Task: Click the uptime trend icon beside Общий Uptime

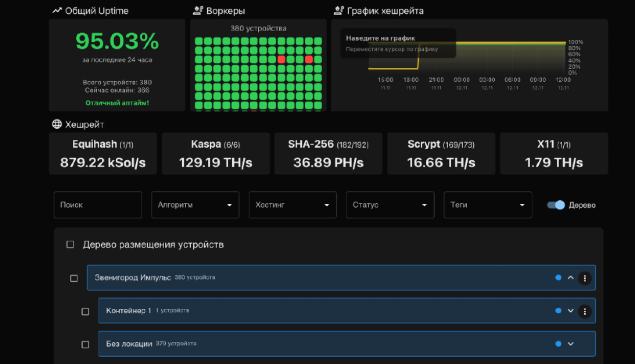Action: pos(57,11)
